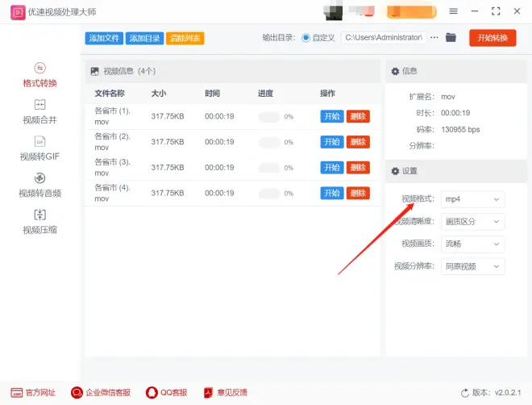Start conversion of 各省市 (3).mov
532x405 pixels.
[x=332, y=167]
